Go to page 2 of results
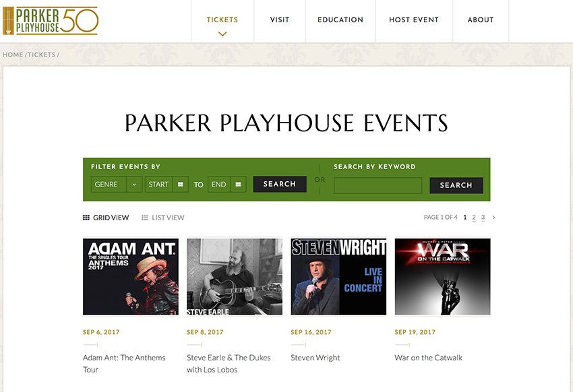The height and width of the screenshot is (392, 573). (x=474, y=218)
